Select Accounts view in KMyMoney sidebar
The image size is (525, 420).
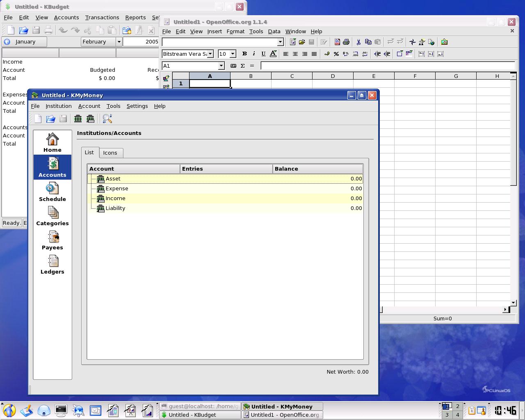[52, 167]
